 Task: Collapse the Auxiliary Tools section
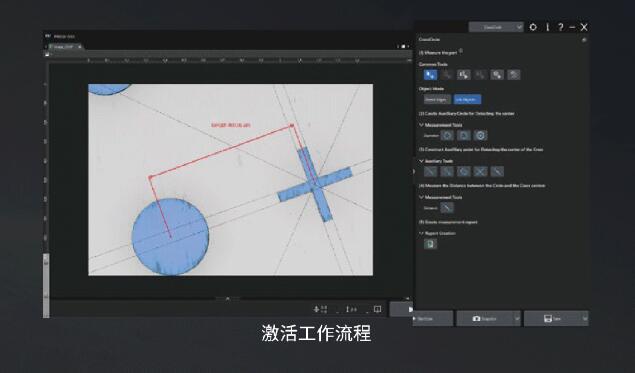click(x=421, y=161)
